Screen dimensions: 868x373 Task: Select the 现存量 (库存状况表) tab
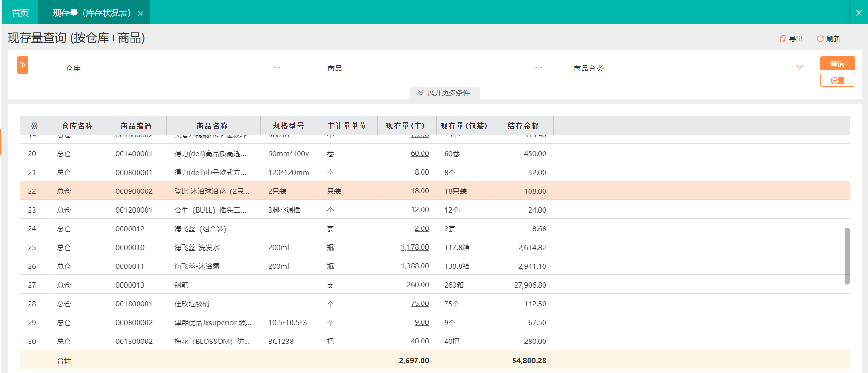92,13
